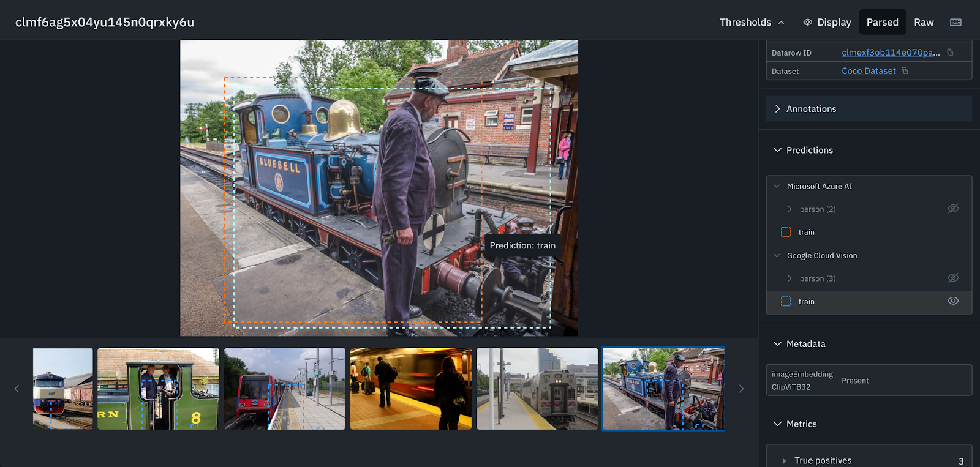Click the blue Google train box swatch
This screenshot has width=980, height=467.
coord(786,301)
